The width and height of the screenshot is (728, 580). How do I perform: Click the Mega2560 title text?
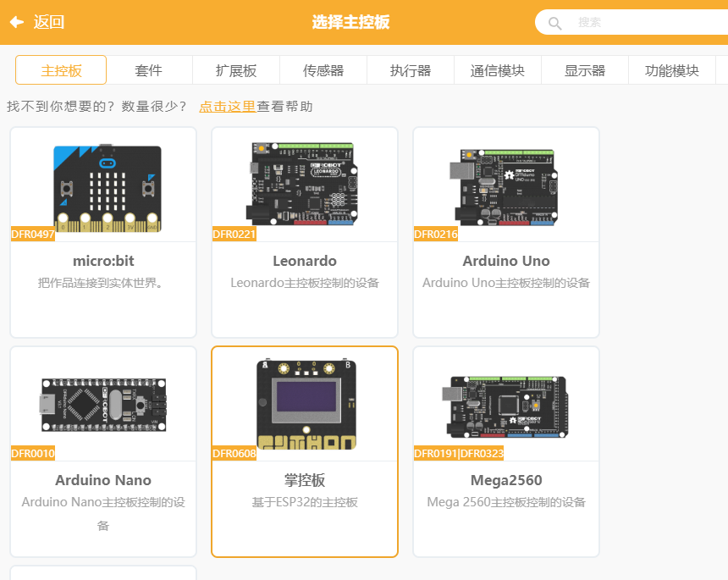click(x=506, y=480)
